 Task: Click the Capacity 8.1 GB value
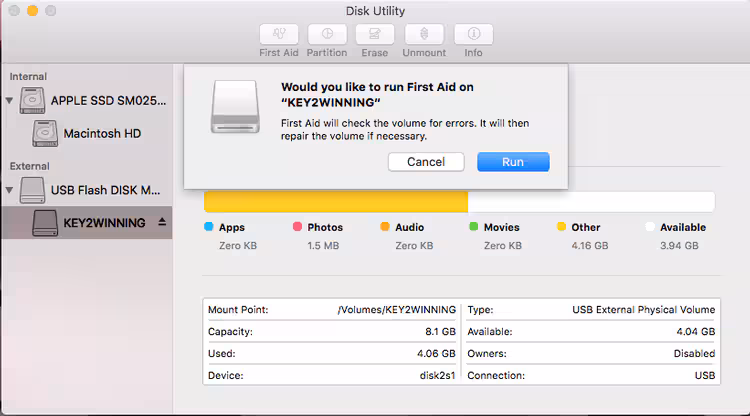tap(441, 332)
